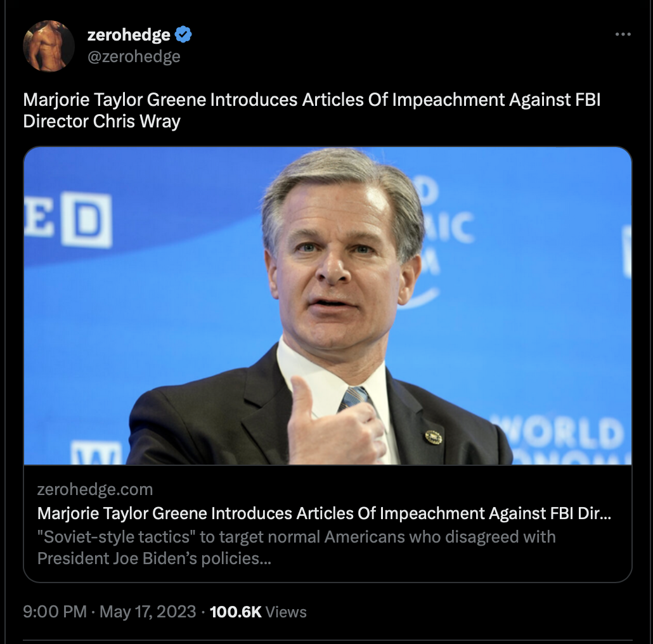Click the Views label
The height and width of the screenshot is (644, 653).
coord(286,612)
